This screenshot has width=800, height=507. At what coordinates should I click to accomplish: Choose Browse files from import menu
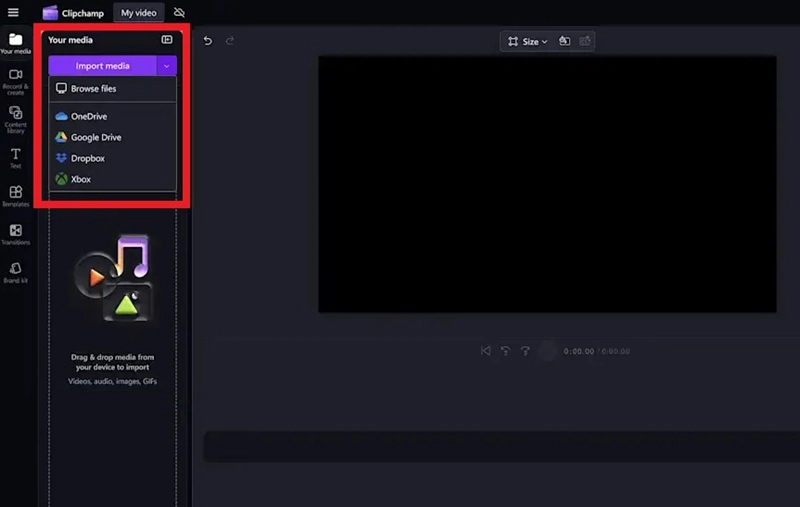(x=113, y=89)
